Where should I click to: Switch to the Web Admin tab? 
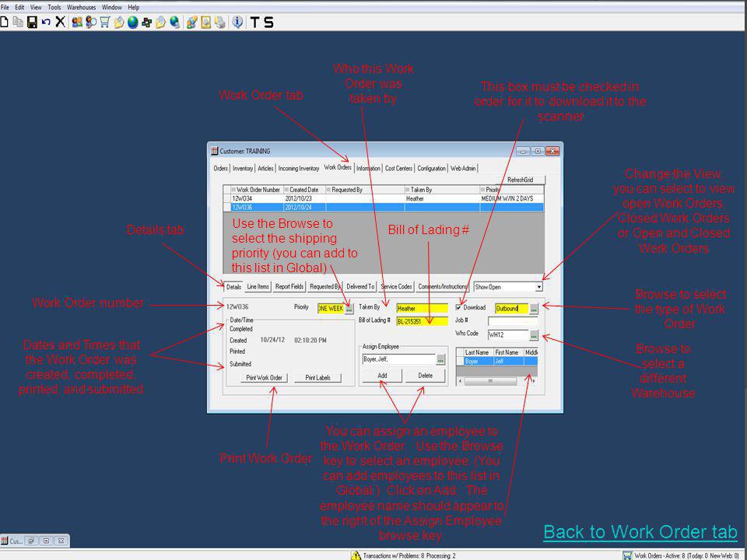pyautogui.click(x=463, y=169)
